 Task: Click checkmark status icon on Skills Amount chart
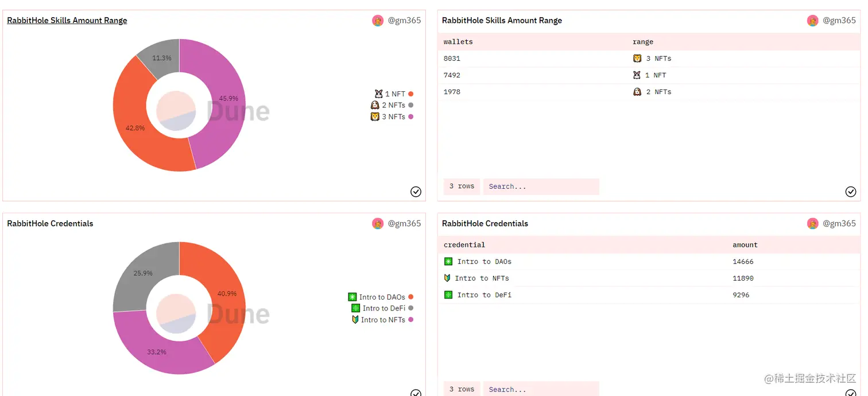tap(416, 192)
